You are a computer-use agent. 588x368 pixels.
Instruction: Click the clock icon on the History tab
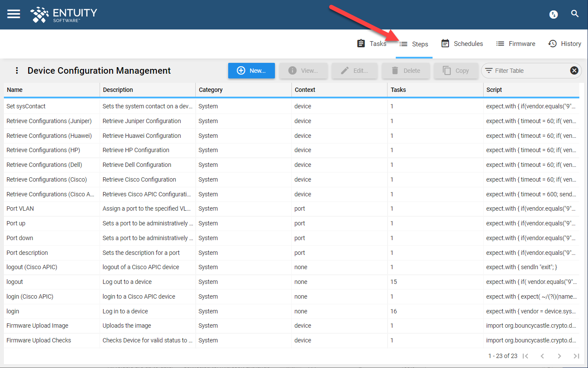tap(552, 43)
